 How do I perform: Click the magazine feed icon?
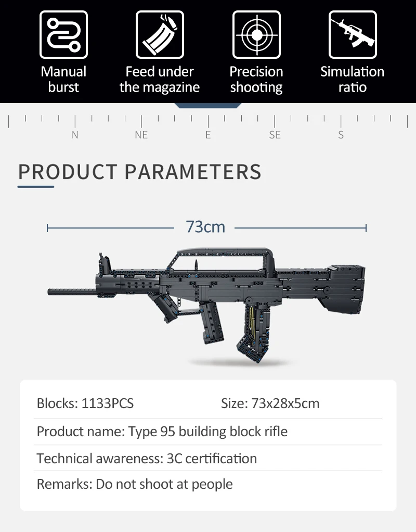point(160,34)
